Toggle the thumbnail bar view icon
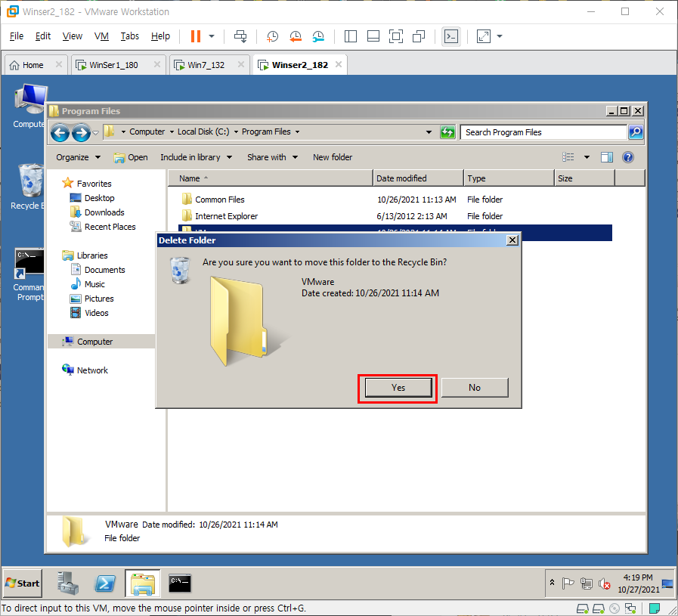Image resolution: width=678 pixels, height=616 pixels. click(x=373, y=36)
